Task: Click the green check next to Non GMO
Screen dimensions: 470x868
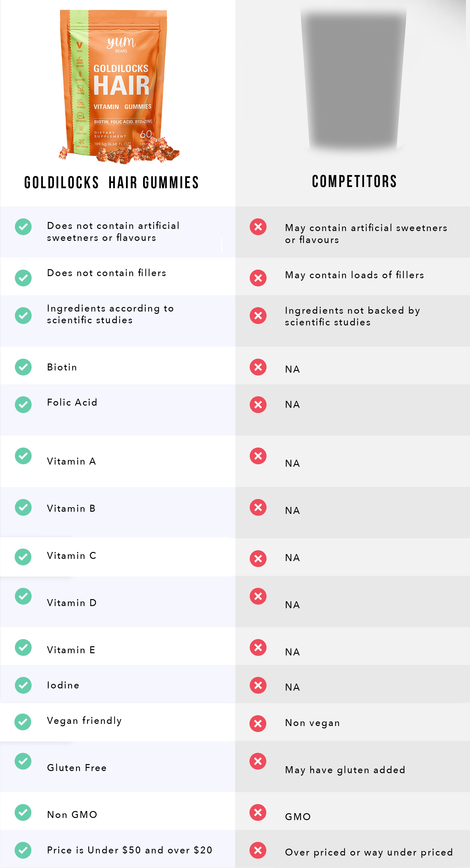Action: click(x=23, y=812)
